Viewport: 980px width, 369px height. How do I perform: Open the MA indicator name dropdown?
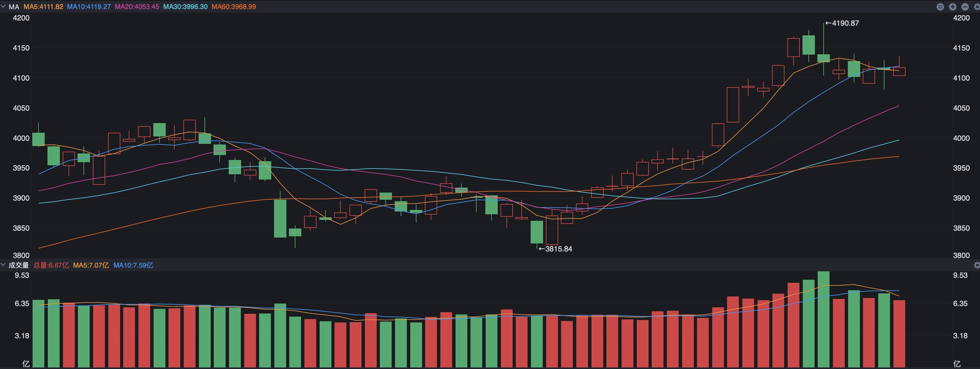click(14, 7)
